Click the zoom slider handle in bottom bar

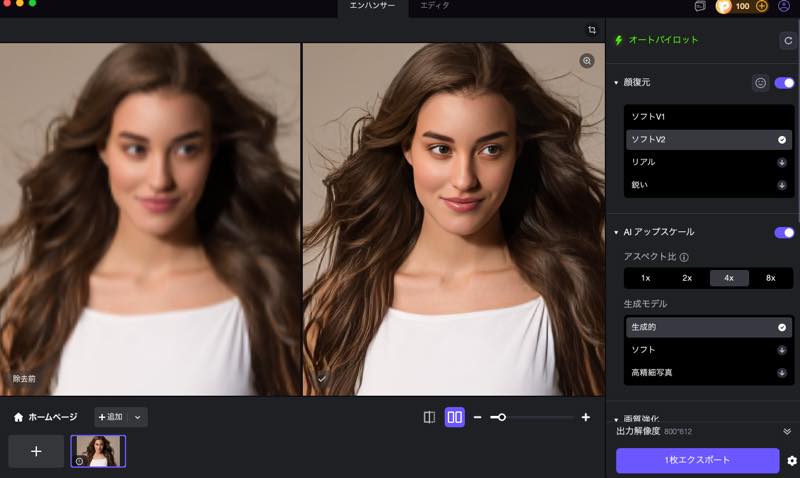pos(501,417)
